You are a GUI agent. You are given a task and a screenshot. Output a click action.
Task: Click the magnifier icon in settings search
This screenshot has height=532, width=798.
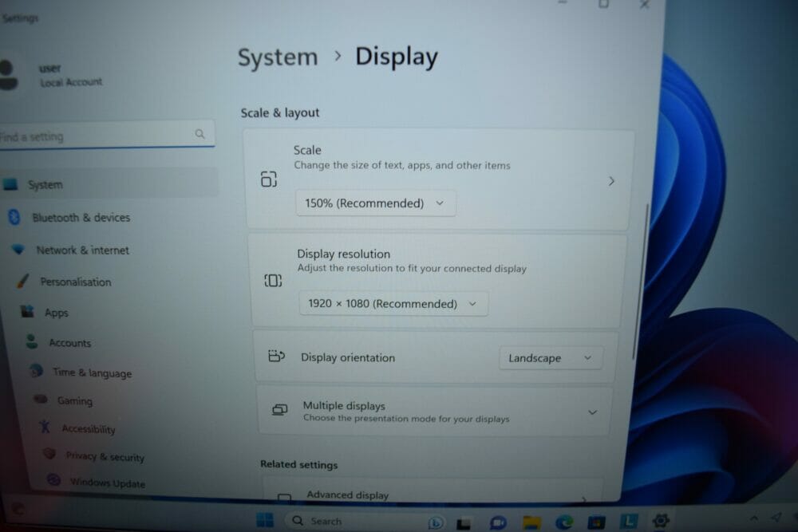point(199,134)
